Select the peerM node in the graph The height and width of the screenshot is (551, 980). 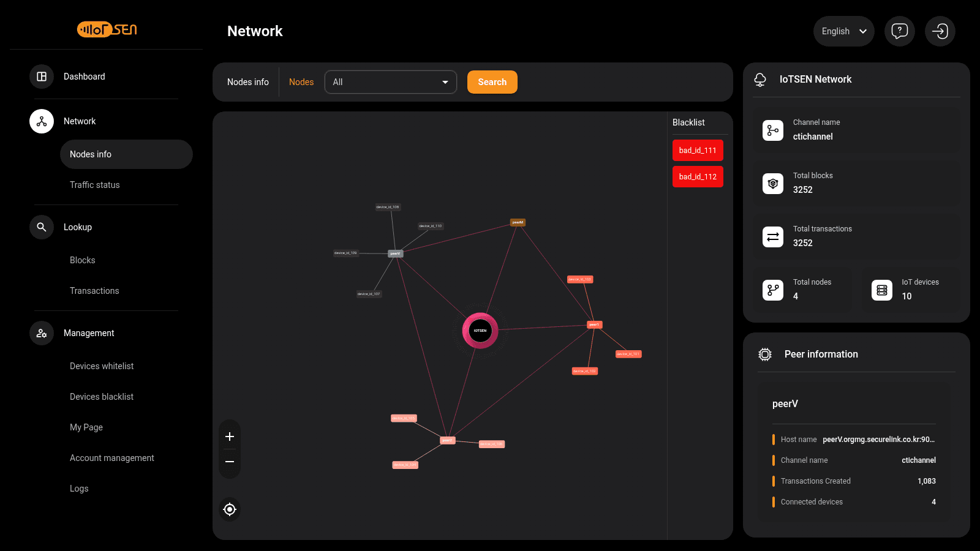(x=518, y=222)
